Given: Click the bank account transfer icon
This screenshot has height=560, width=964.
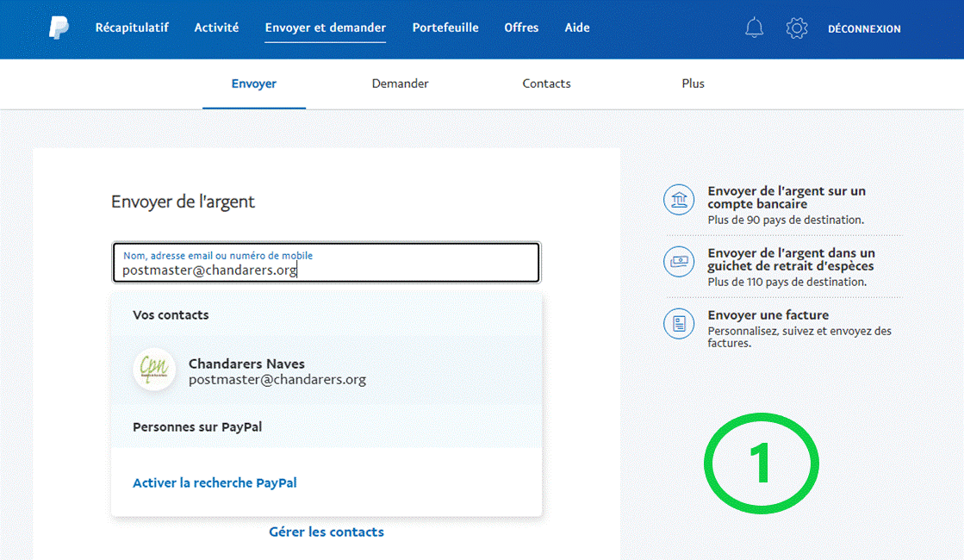Looking at the screenshot, I should click(679, 200).
